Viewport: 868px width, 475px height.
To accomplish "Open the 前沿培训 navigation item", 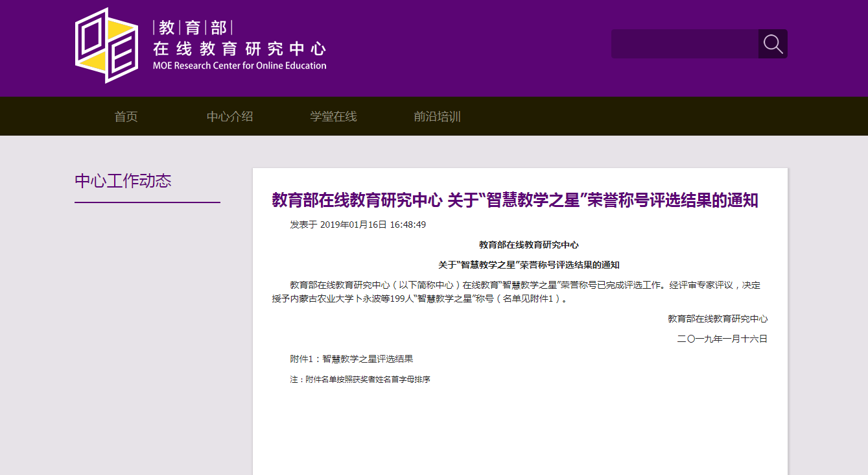I will 437,117.
